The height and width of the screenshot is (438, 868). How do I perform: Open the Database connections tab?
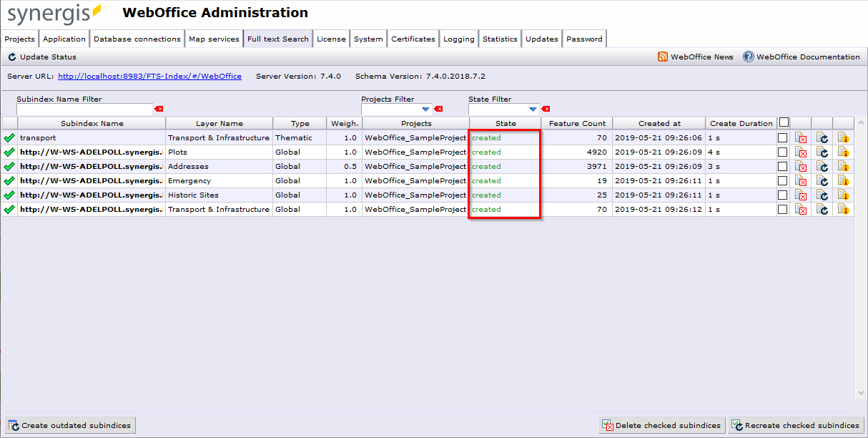coord(137,39)
